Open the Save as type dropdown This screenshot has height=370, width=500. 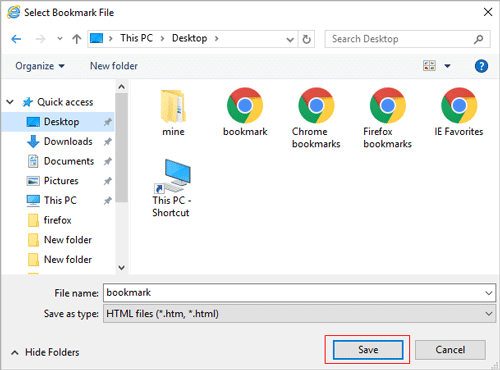tap(299, 314)
